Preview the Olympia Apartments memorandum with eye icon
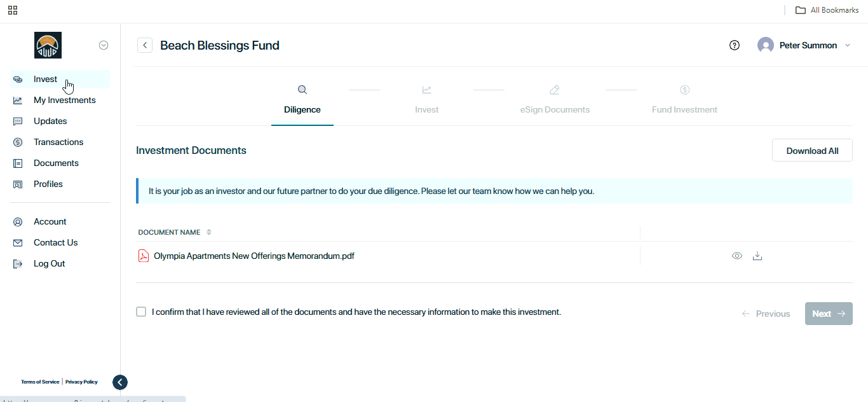The image size is (868, 402). point(737,256)
